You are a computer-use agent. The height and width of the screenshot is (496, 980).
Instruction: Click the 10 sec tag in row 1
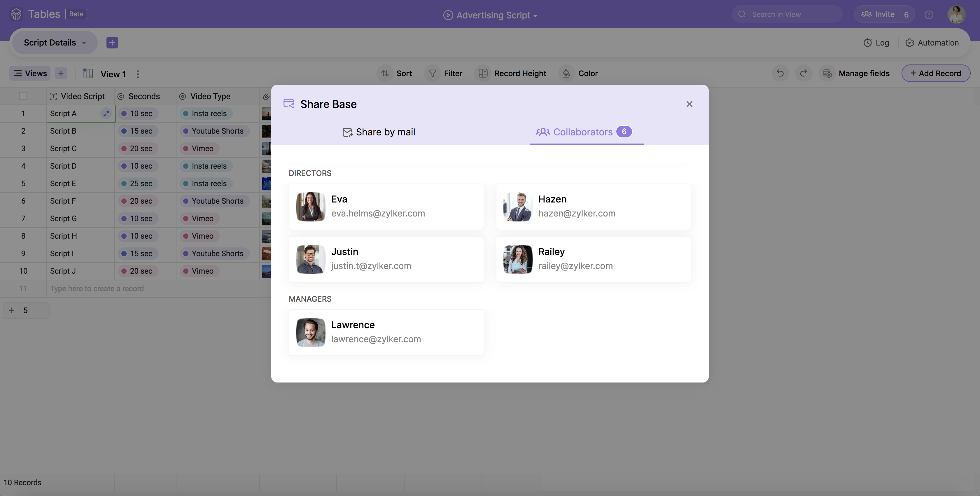tap(138, 113)
